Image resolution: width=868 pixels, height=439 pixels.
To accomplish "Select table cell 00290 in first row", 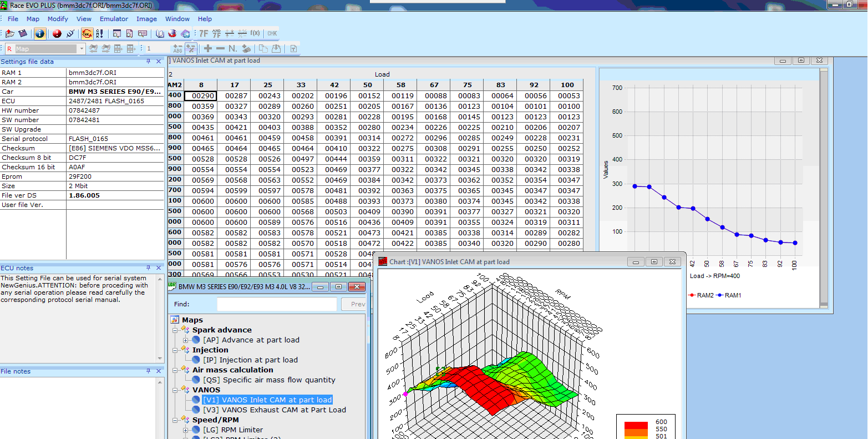I will pos(201,95).
